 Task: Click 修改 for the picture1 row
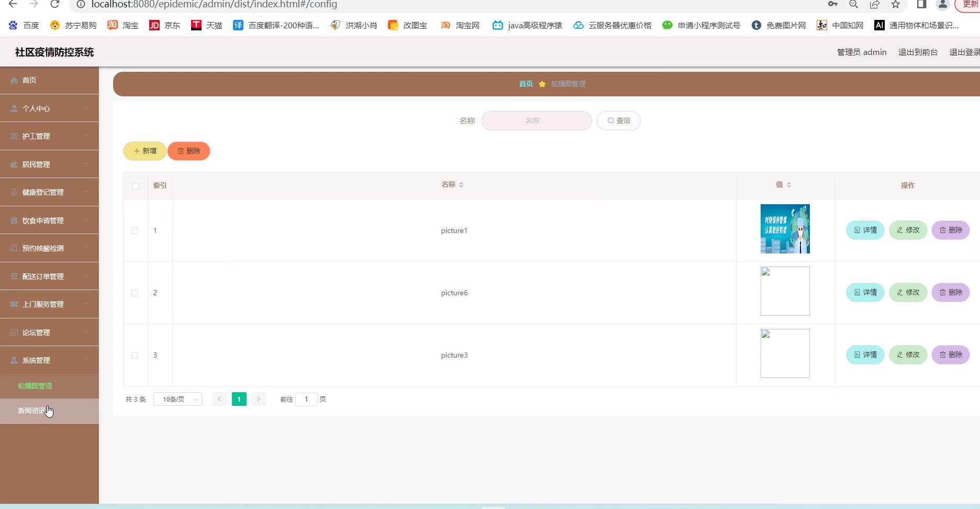tap(908, 230)
